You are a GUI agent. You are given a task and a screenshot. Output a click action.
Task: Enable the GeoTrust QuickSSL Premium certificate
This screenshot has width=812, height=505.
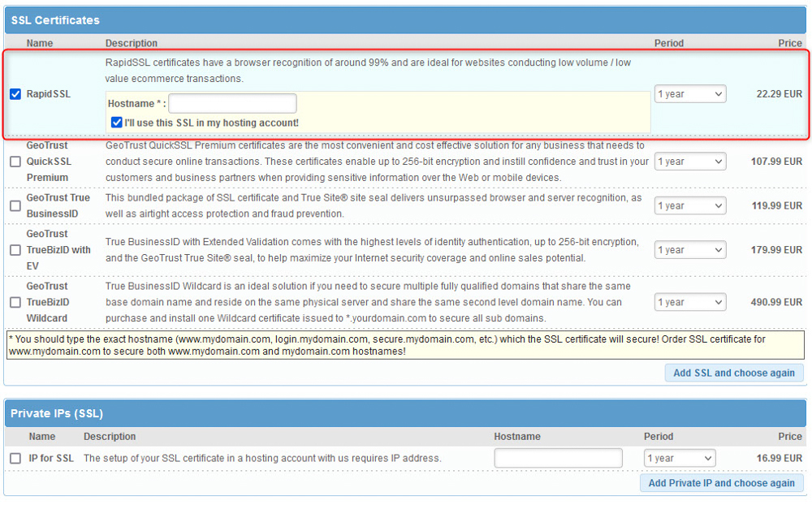point(15,161)
